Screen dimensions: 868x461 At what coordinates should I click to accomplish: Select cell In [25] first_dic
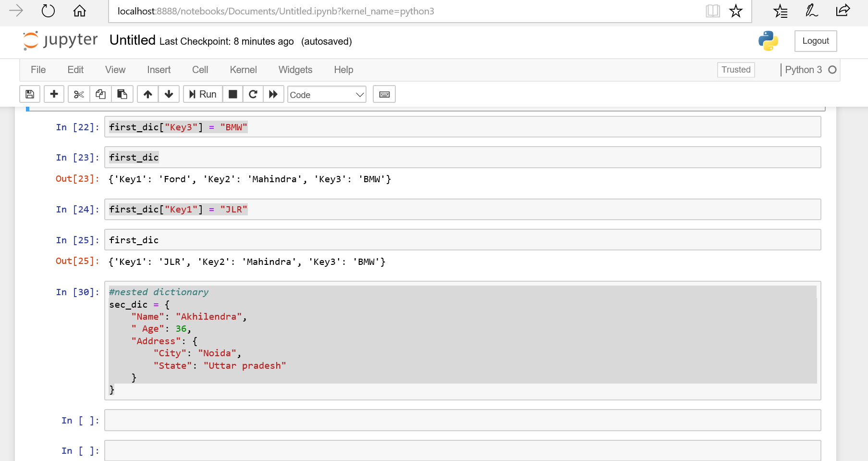[x=463, y=240]
